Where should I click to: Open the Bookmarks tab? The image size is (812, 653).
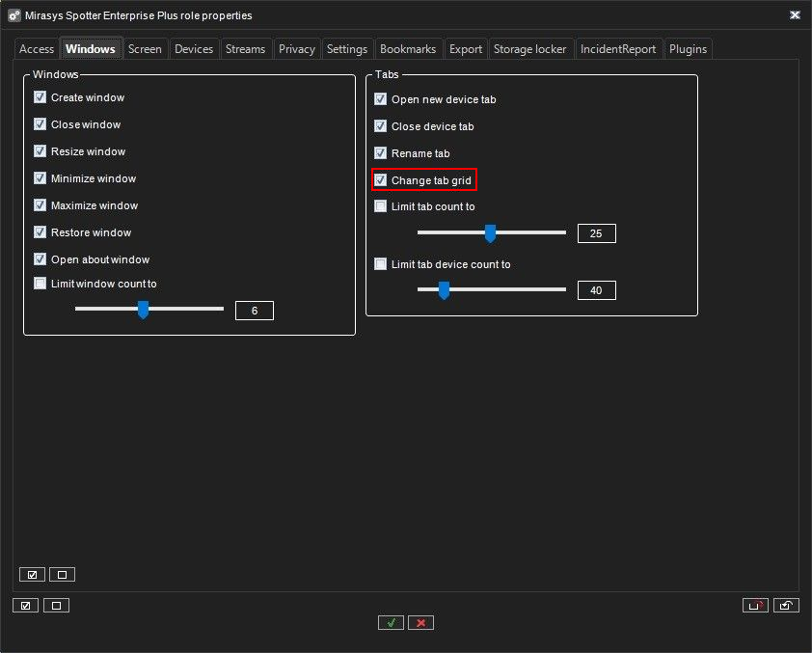(x=408, y=49)
